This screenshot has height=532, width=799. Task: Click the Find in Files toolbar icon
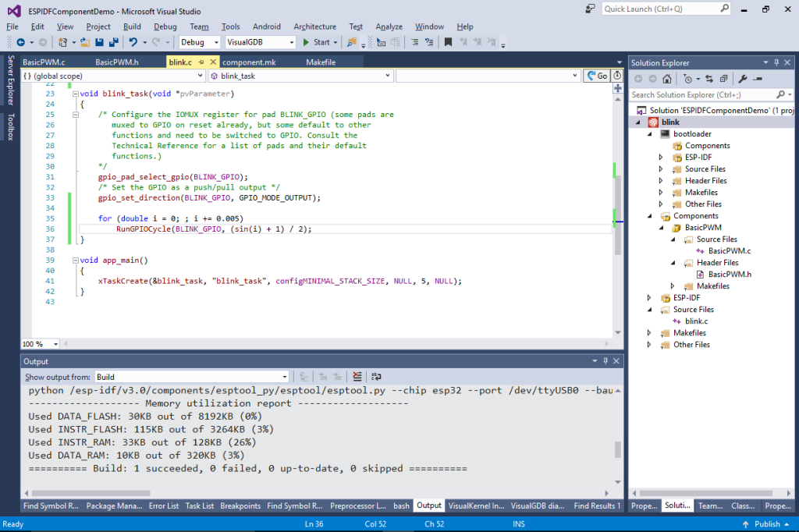coord(352,42)
